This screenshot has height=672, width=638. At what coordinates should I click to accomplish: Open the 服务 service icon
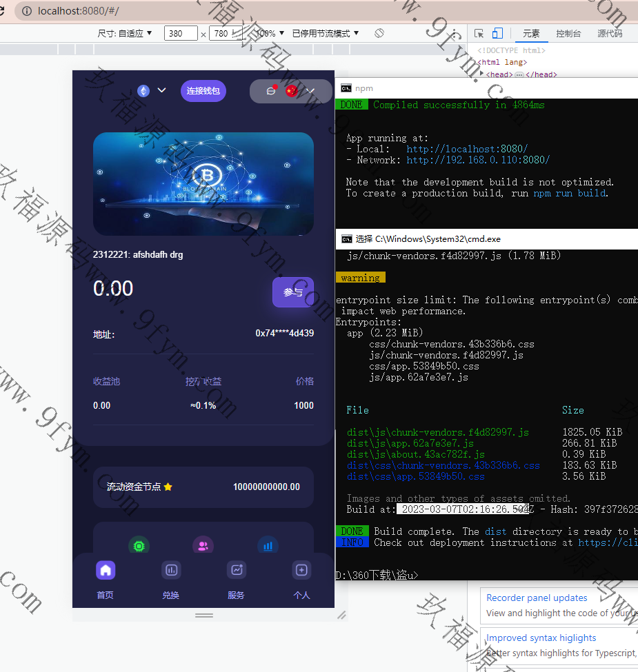(236, 570)
